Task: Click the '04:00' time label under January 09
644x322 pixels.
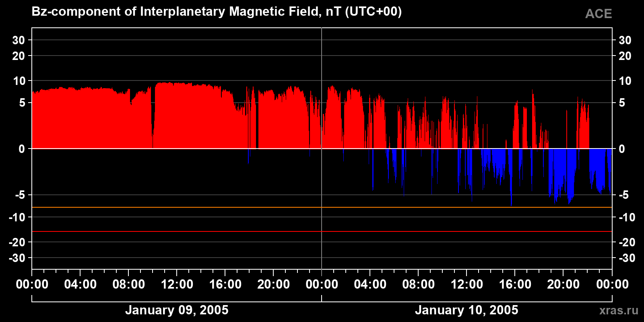Action: pos(80,285)
